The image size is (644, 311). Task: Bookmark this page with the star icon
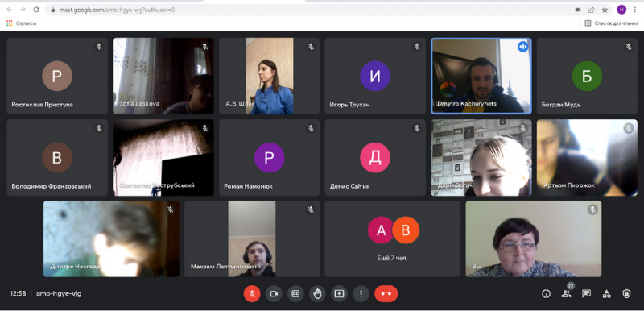pyautogui.click(x=605, y=10)
